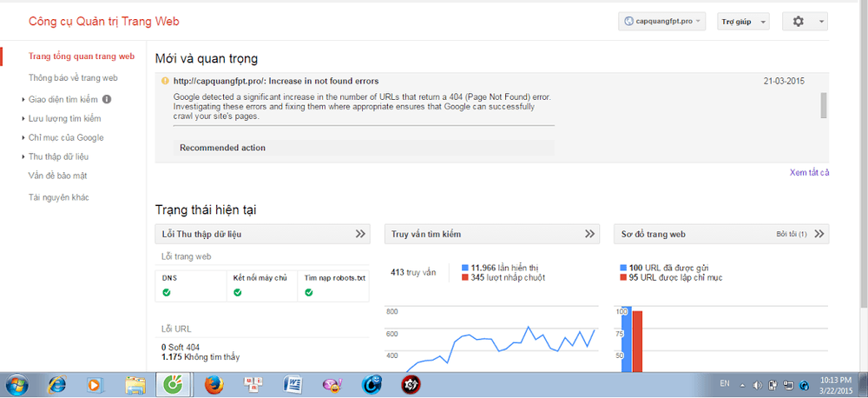This screenshot has height=398, width=868.
Task: Click Tìm nạp robots.txt green check icon
Action: [x=309, y=292]
